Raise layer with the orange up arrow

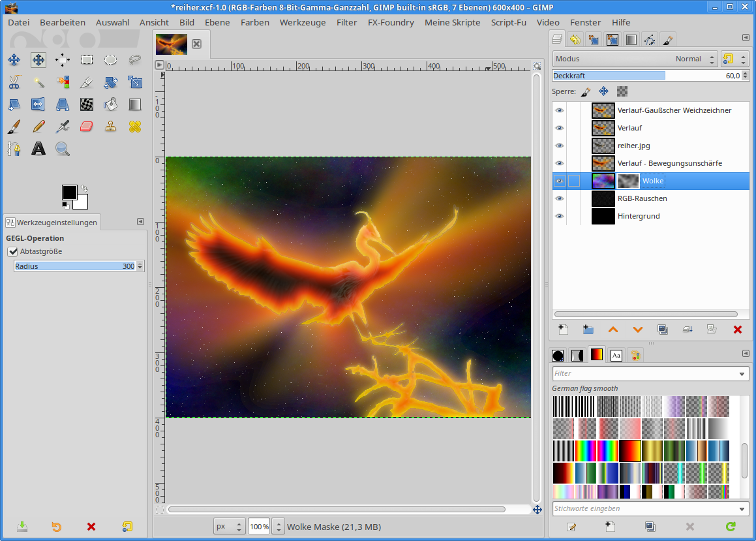(613, 330)
